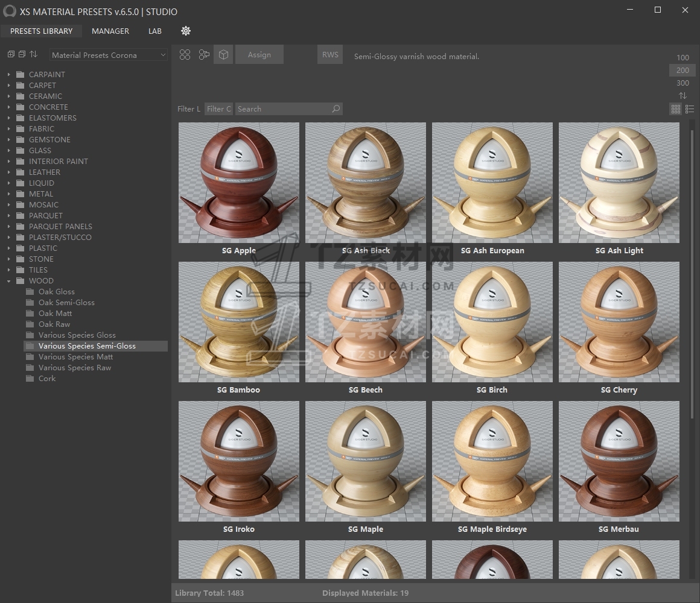Viewport: 700px width, 603px height.
Task: Open the MANAGER tab
Action: point(110,31)
